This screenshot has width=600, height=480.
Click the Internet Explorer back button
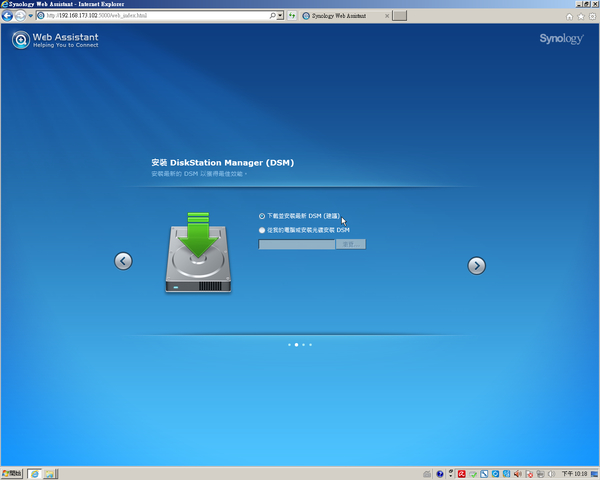point(7,16)
